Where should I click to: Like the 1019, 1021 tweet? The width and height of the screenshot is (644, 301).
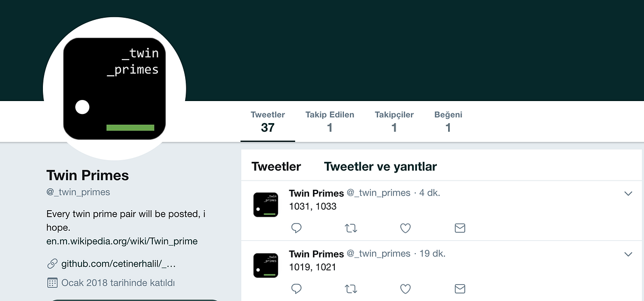(x=405, y=289)
